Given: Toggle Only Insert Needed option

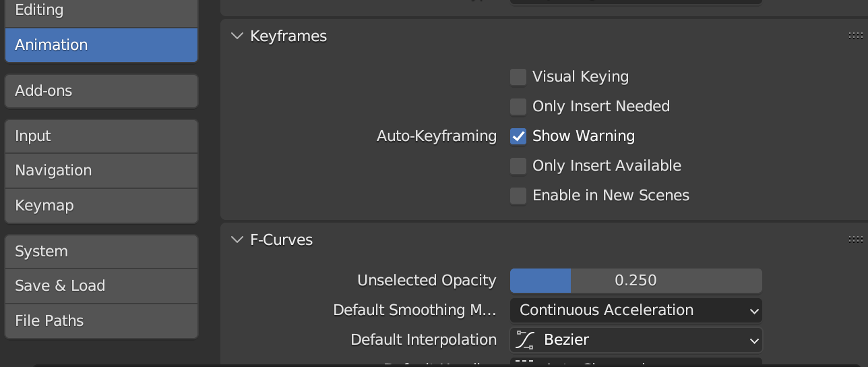Looking at the screenshot, I should tap(518, 107).
